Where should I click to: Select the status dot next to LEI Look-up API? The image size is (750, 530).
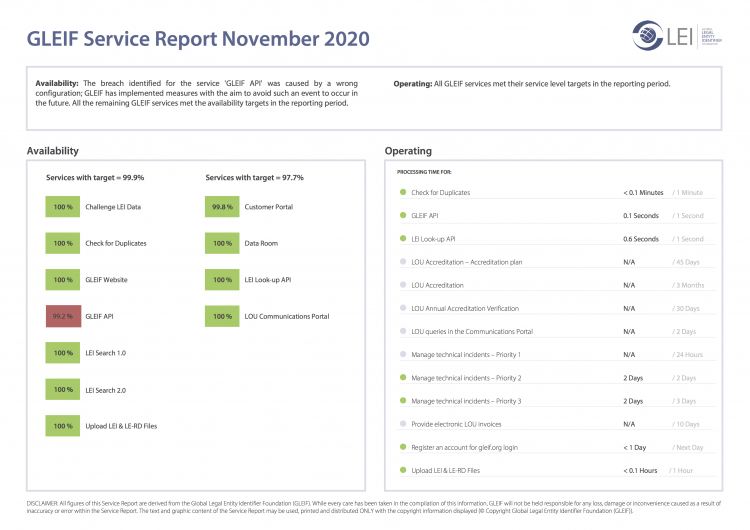[402, 239]
